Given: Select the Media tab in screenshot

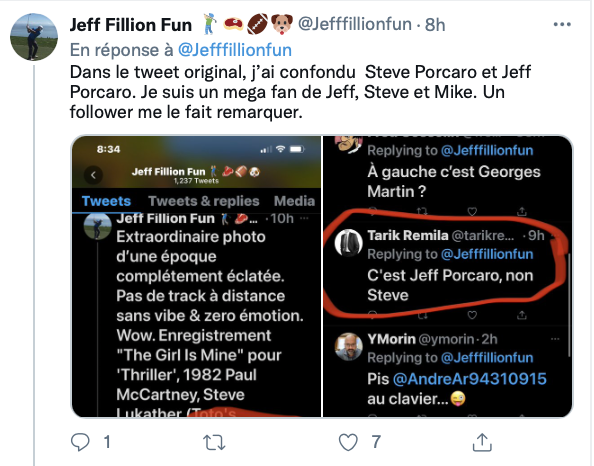Looking at the screenshot, I should pyautogui.click(x=294, y=201).
